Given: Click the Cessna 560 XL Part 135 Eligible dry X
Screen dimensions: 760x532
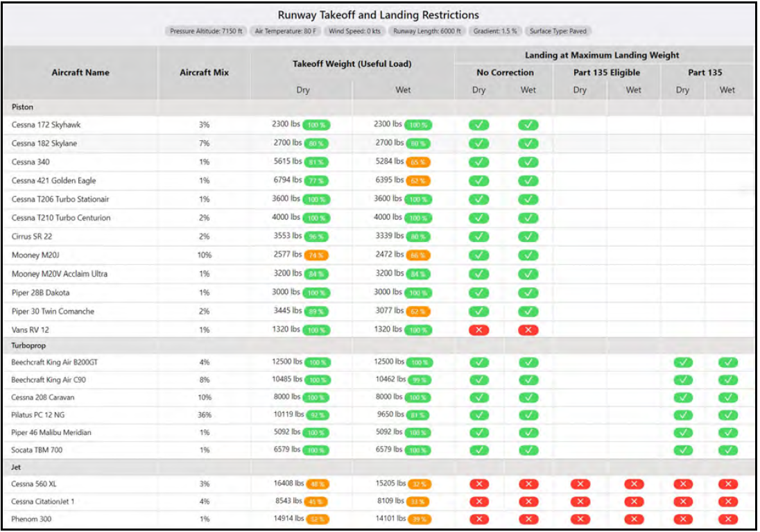Looking at the screenshot, I should click(x=580, y=484).
